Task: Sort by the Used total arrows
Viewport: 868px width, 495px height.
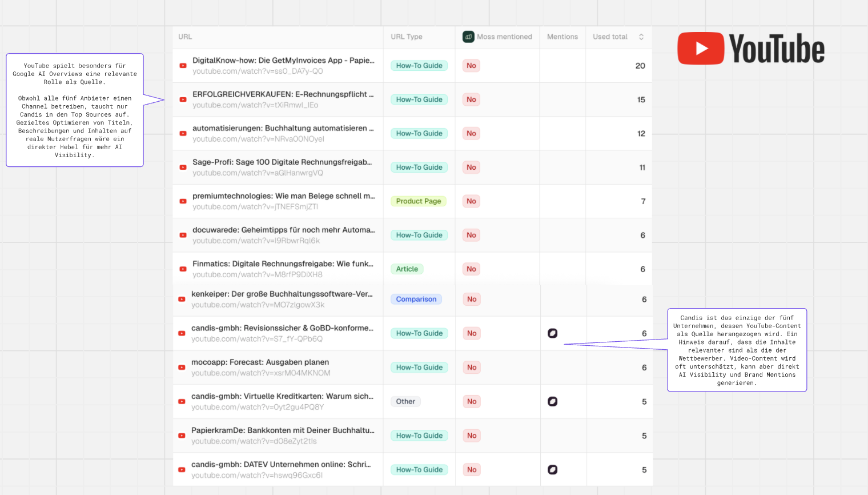Action: point(641,37)
